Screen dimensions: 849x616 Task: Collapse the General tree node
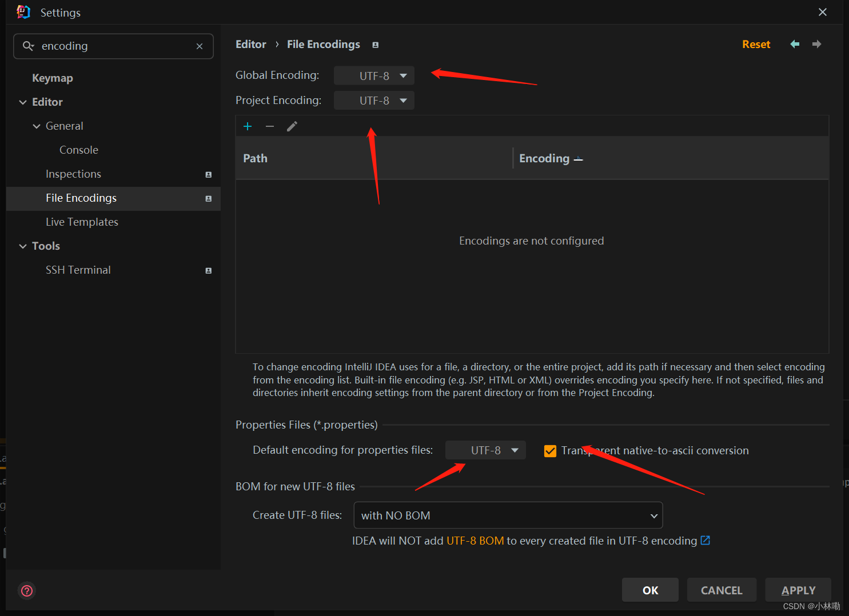tap(37, 126)
